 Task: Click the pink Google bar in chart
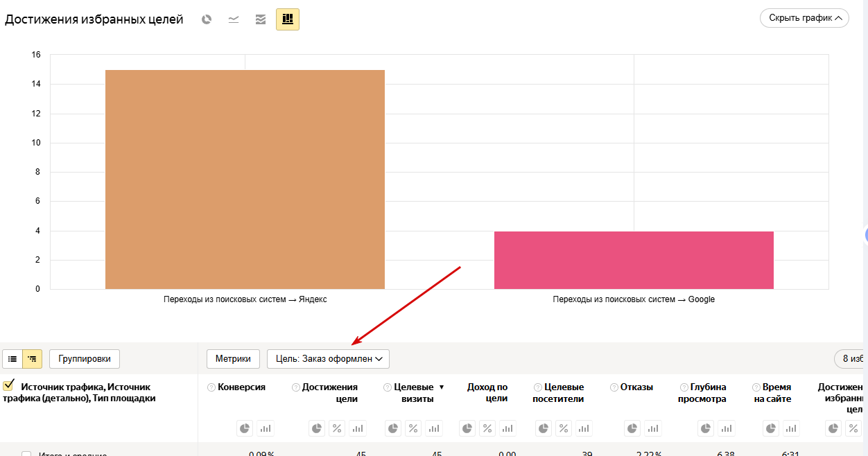point(634,260)
